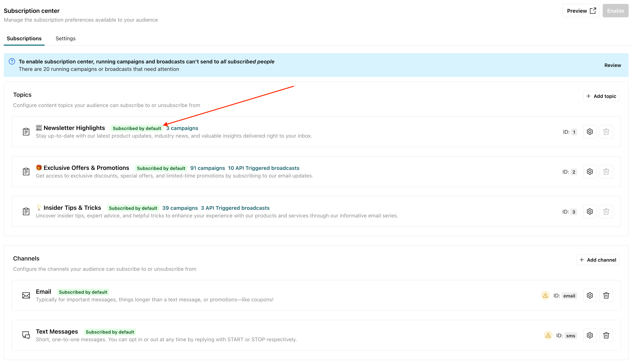Open settings gear for Text Messages channel
This screenshot has width=632, height=364.
[590, 335]
